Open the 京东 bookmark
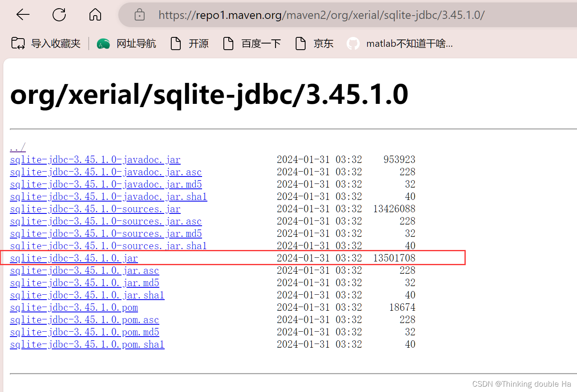This screenshot has height=392, width=577. [323, 43]
